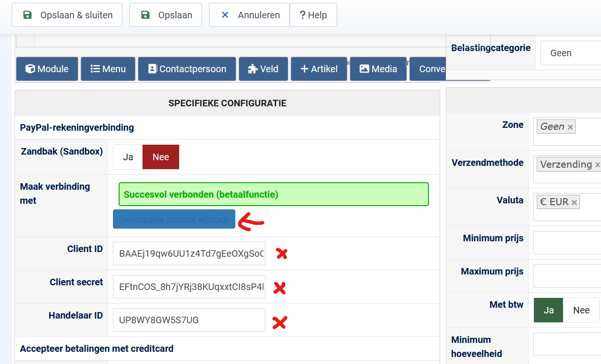The width and height of the screenshot is (601, 364).
Task: Set Met btw to Nee
Action: [581, 310]
